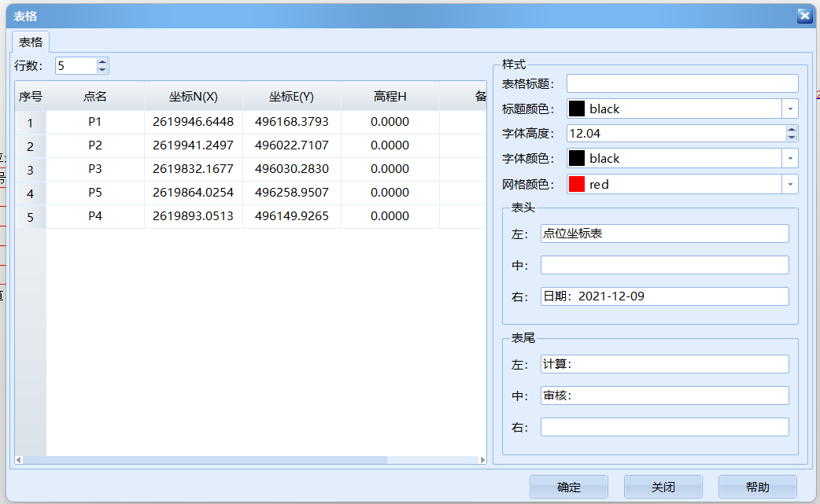Image resolution: width=820 pixels, height=504 pixels.
Task: Click the red 网格颜色 swatch
Action: pos(577,184)
